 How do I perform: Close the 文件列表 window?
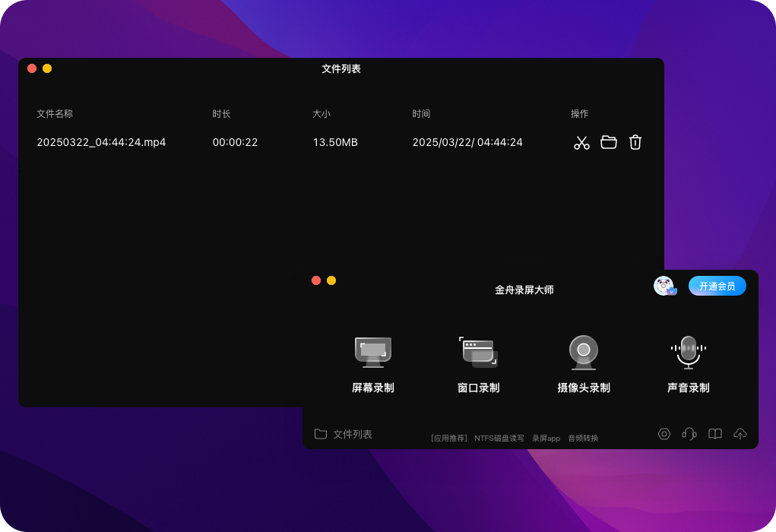(x=32, y=68)
